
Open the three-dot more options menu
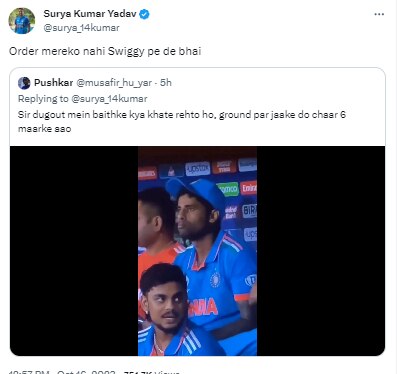point(379,14)
